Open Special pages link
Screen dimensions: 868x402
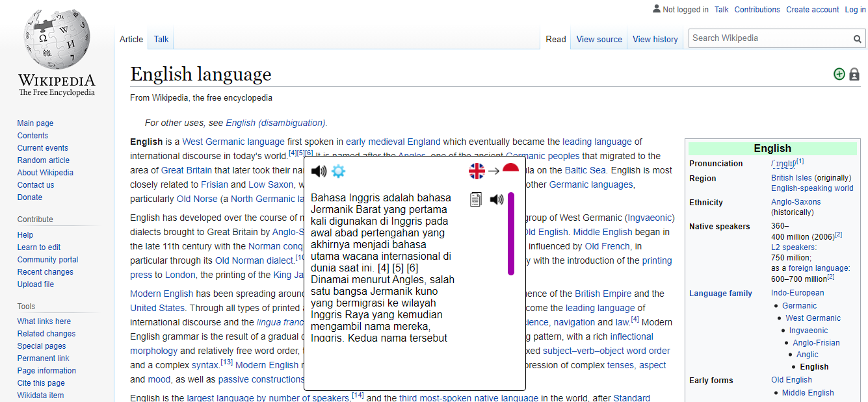click(x=42, y=346)
